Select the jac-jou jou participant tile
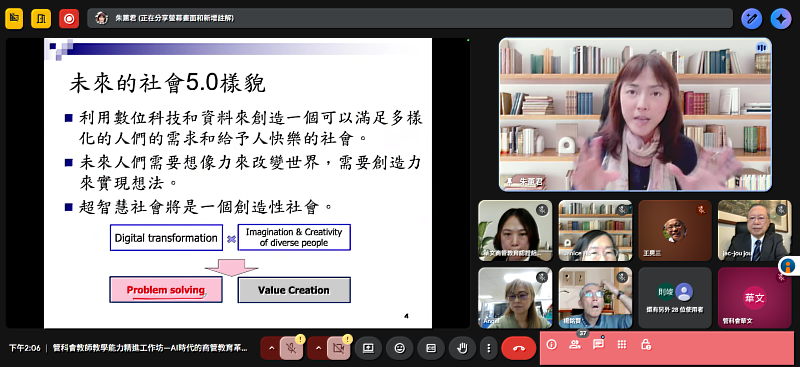The width and height of the screenshot is (800, 367). coord(755,230)
